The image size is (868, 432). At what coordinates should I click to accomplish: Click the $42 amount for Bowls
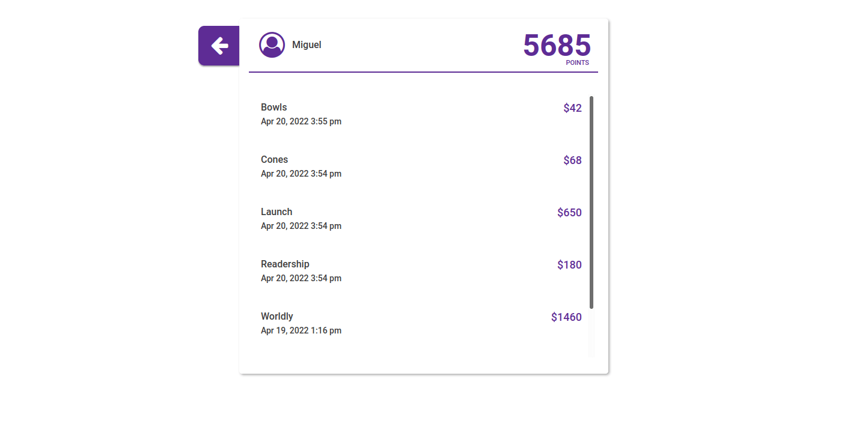[x=572, y=108]
